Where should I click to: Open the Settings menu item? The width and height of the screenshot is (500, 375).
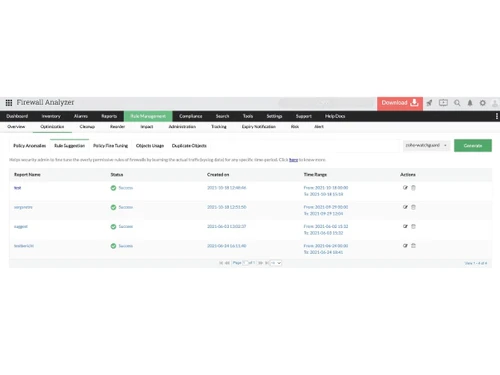274,116
